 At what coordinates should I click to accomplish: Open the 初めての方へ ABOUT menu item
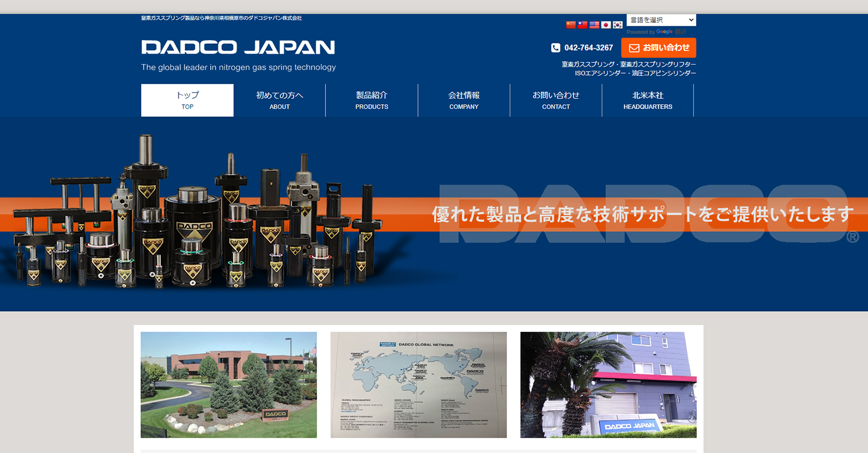pyautogui.click(x=279, y=100)
